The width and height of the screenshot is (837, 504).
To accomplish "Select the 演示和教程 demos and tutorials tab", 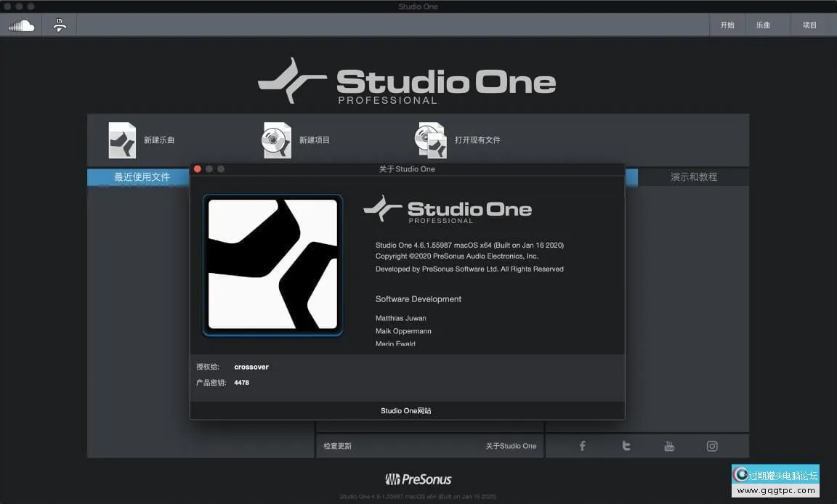I will click(693, 177).
